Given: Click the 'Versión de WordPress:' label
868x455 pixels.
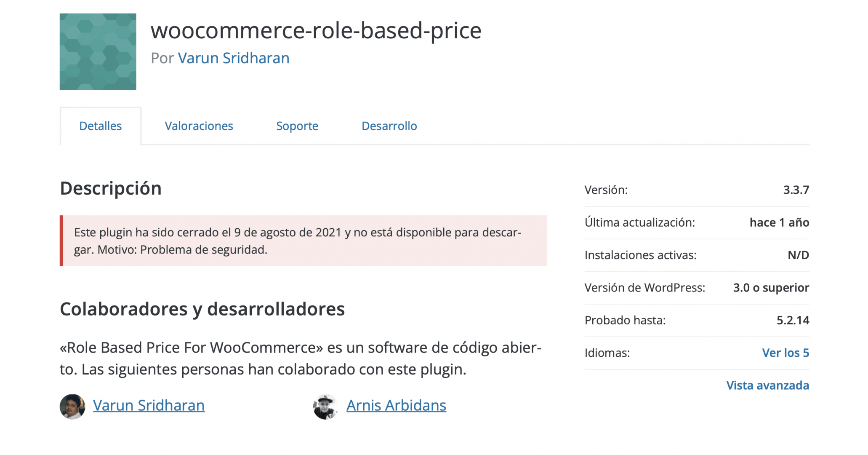Looking at the screenshot, I should click(x=645, y=287).
